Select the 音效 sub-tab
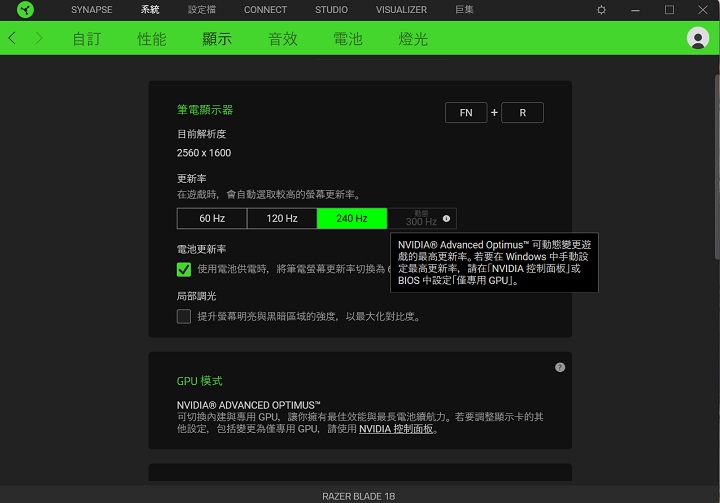 pyautogui.click(x=283, y=39)
